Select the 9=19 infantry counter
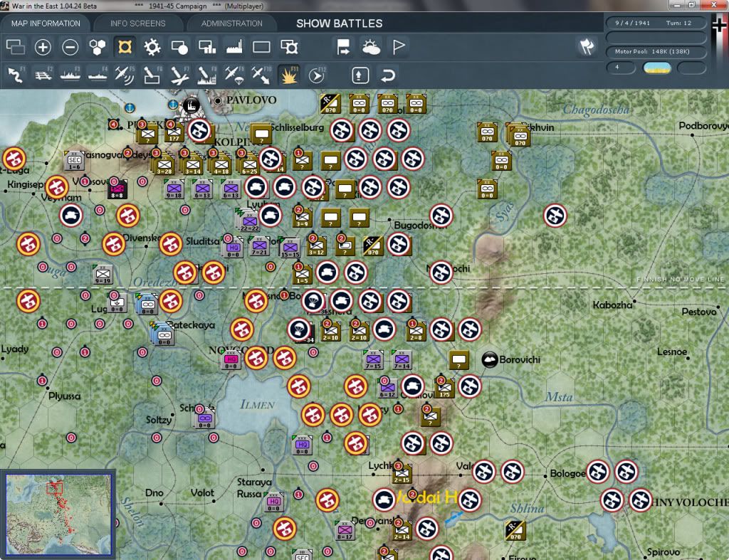 pyautogui.click(x=103, y=274)
